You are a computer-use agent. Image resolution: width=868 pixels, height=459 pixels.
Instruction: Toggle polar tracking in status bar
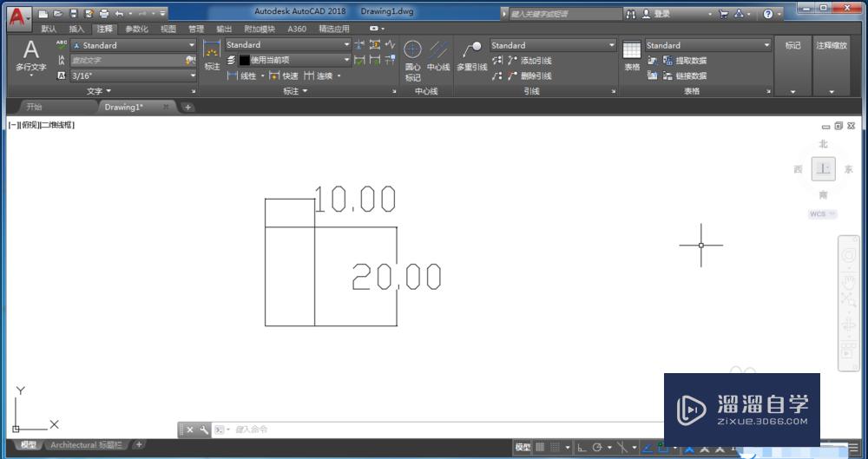coord(597,447)
